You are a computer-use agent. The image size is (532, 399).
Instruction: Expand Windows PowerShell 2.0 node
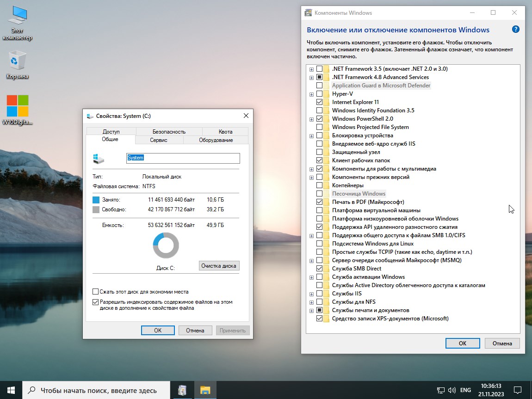(x=311, y=119)
